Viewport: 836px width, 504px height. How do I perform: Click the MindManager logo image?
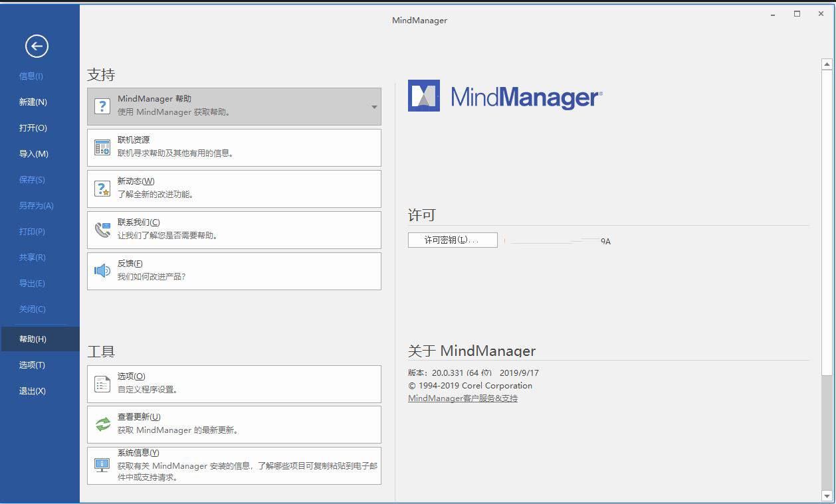point(505,96)
